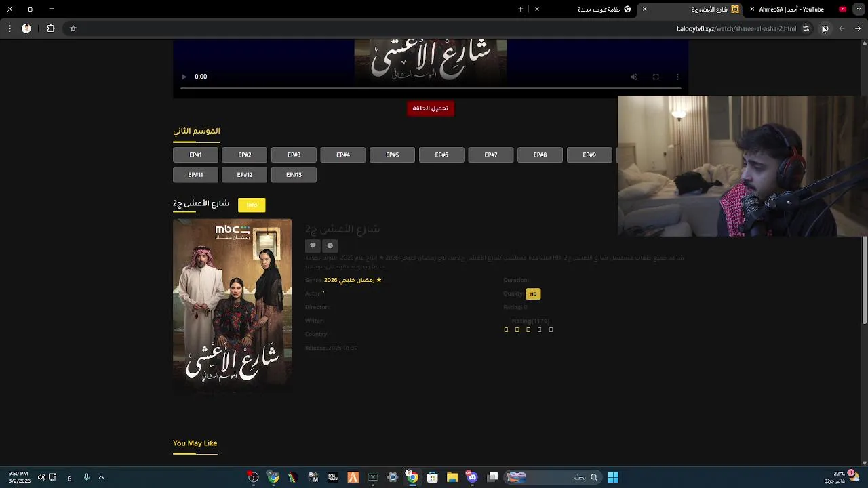868x488 pixels.
Task: Click the page vertical scrollbar
Action: tap(864, 280)
